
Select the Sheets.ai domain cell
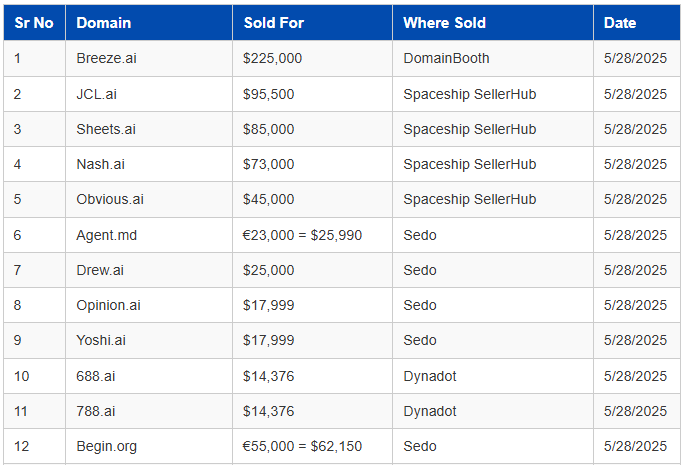[x=106, y=129]
